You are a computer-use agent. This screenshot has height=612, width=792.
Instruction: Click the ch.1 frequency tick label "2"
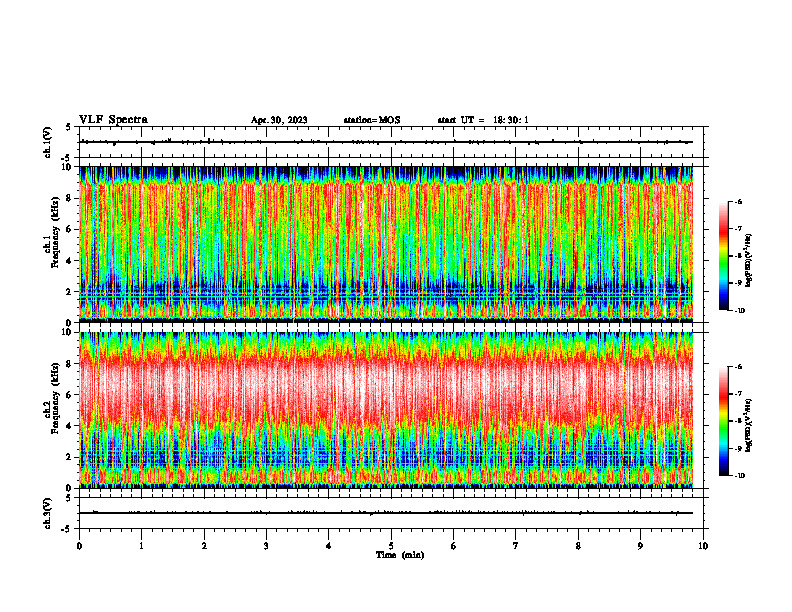[70, 292]
